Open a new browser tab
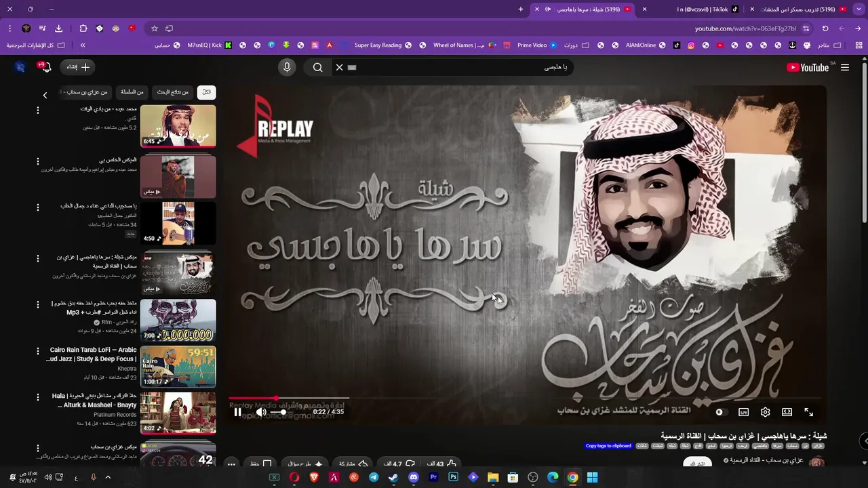868x488 pixels. tap(521, 9)
